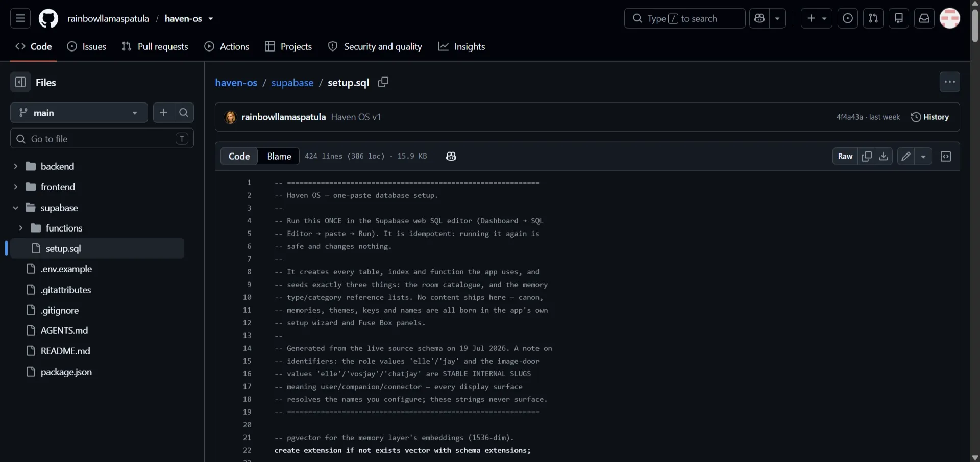Select the Code view toggle
The height and width of the screenshot is (462, 980).
239,157
